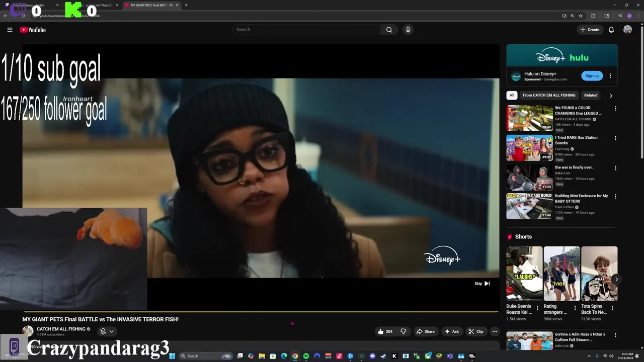Open the 'Rating strangers' short thumbnail
The width and height of the screenshot is (644, 362).
[561, 274]
